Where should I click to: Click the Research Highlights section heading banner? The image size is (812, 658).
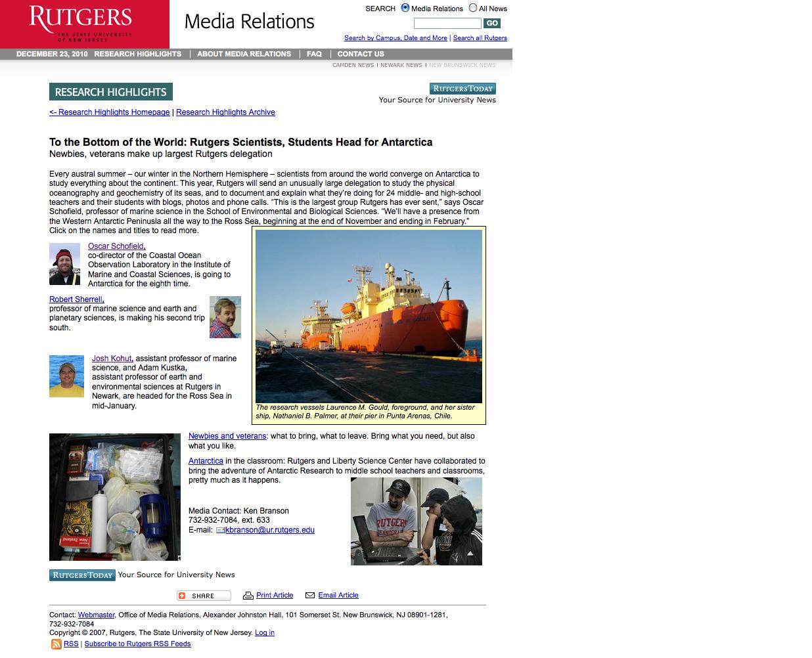point(111,92)
